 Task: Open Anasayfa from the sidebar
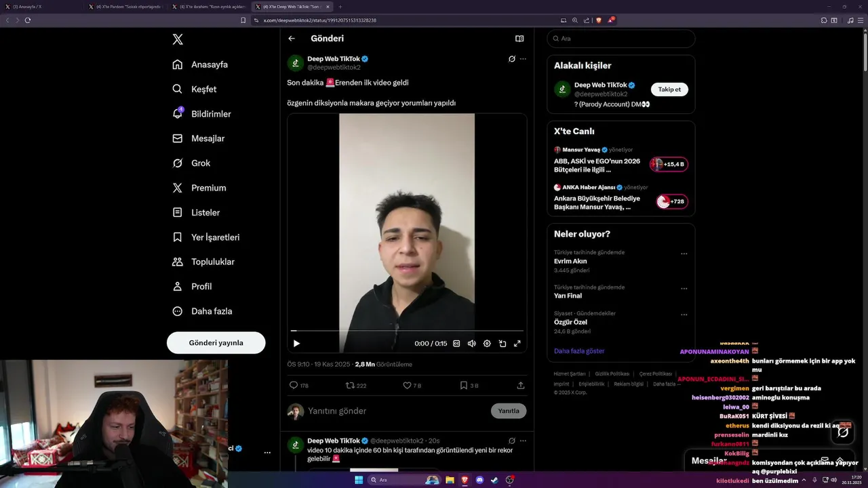[x=200, y=64]
